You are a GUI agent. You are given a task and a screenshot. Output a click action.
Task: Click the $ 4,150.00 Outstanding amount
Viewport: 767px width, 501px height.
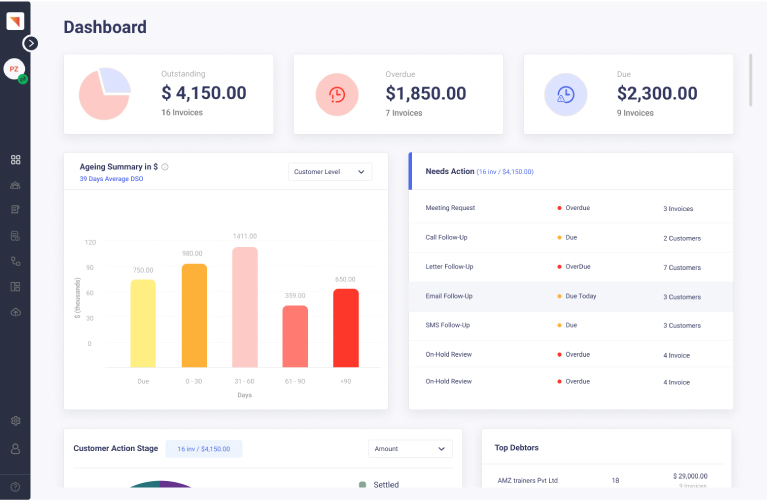(204, 93)
